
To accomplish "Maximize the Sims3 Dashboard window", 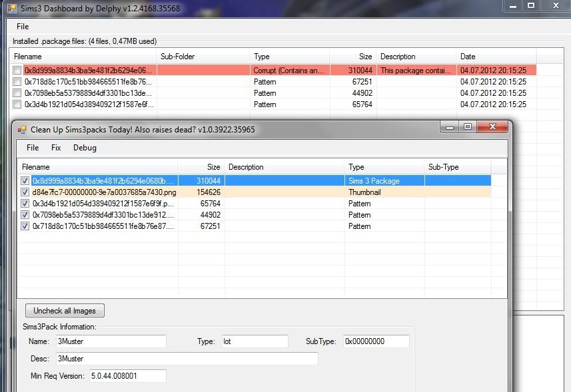I will [531, 5].
